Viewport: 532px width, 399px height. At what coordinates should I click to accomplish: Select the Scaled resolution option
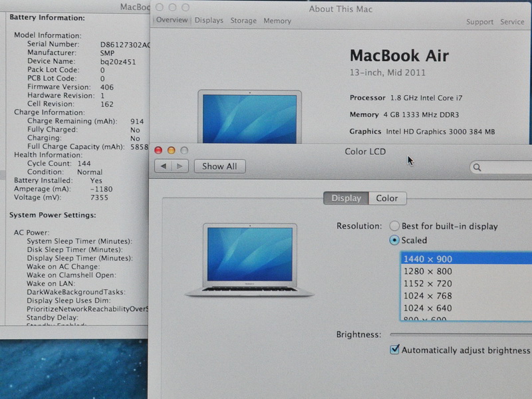(394, 240)
